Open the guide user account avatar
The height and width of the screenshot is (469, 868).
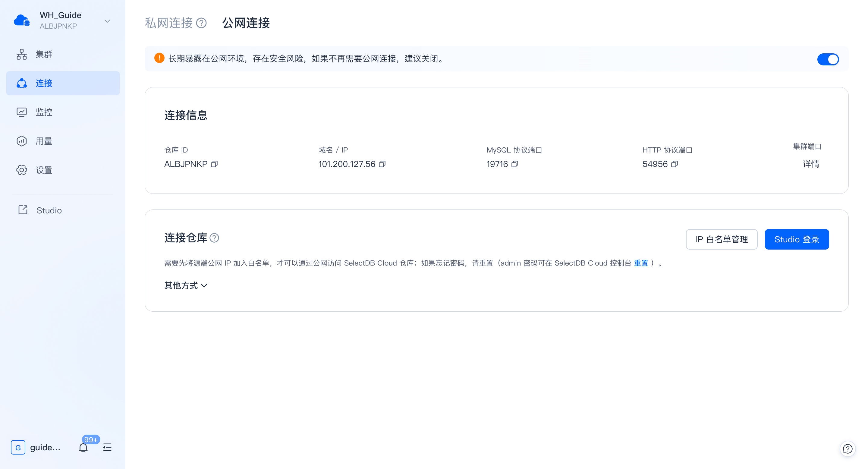(x=18, y=447)
